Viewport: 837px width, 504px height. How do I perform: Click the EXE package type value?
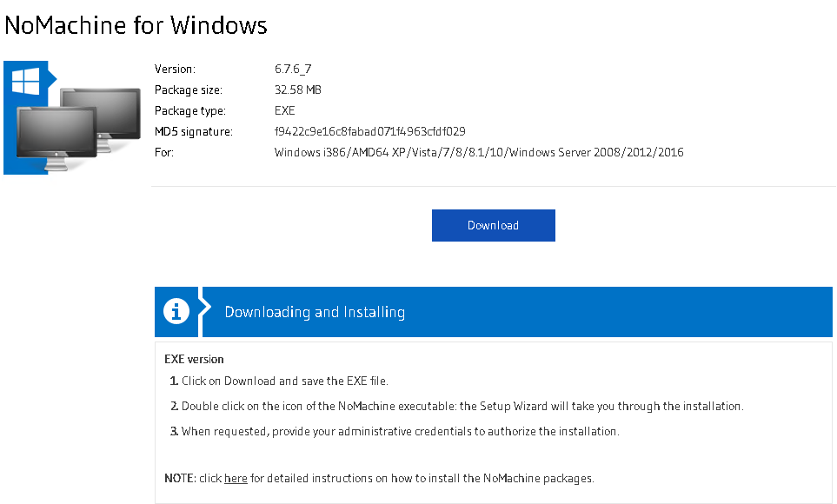pos(284,110)
